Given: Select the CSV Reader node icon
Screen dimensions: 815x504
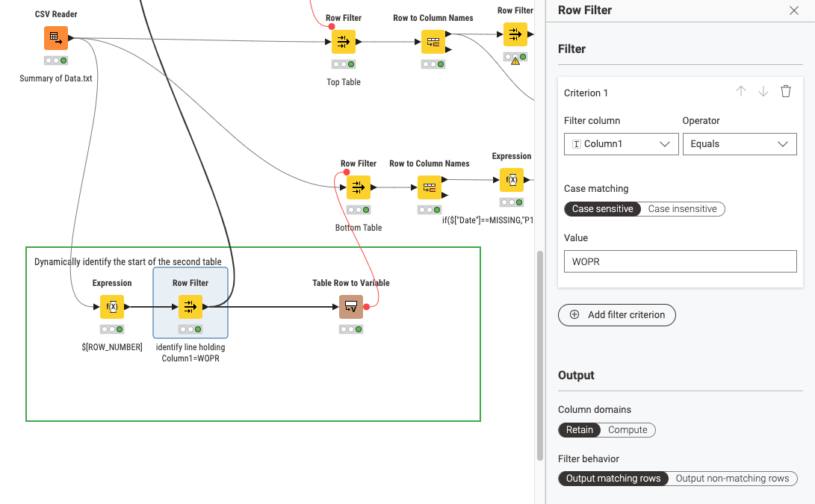Looking at the screenshot, I should tap(55, 38).
